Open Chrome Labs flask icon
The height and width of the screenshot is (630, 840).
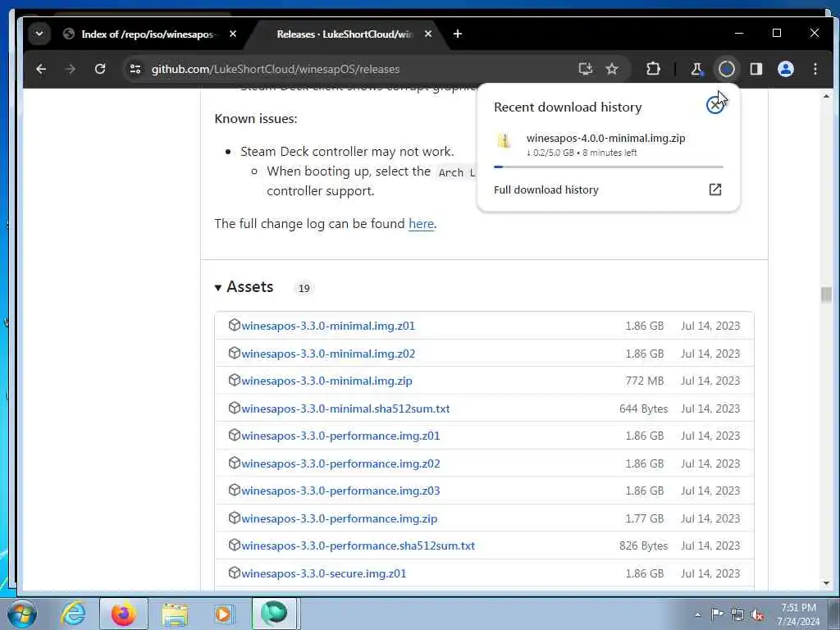696,69
